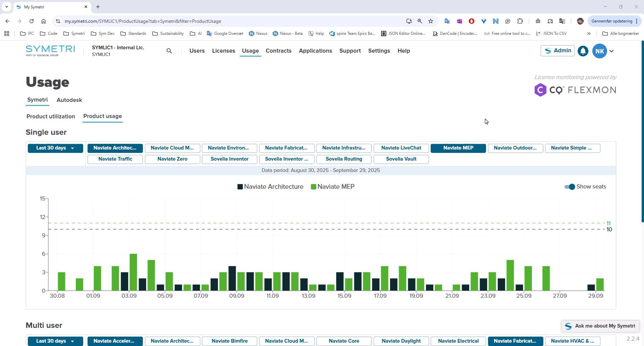Switch to Product utilization tab
The width and height of the screenshot is (644, 346).
51,117
